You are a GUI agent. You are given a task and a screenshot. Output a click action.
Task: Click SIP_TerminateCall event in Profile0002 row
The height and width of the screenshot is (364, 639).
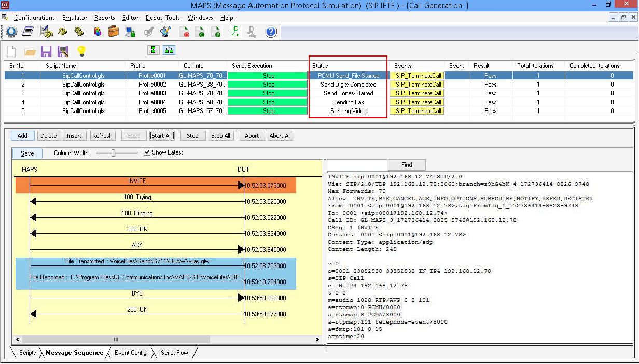[418, 85]
